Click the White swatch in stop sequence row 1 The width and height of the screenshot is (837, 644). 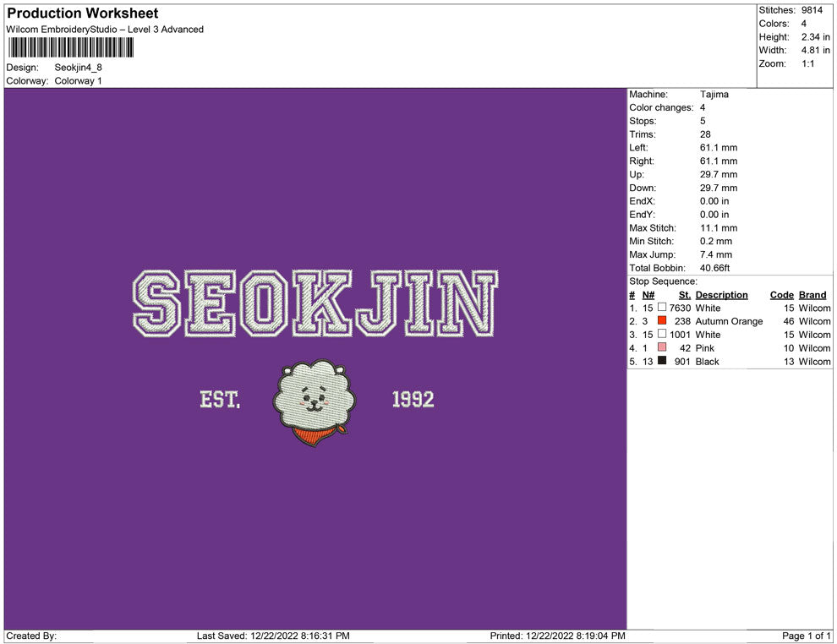pos(663,308)
